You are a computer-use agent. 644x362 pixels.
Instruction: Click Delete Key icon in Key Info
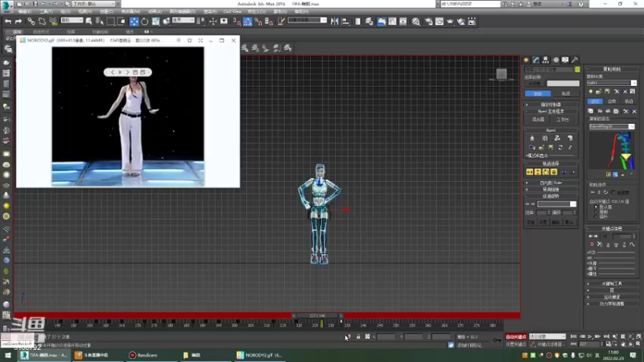pyautogui.click(x=600, y=245)
